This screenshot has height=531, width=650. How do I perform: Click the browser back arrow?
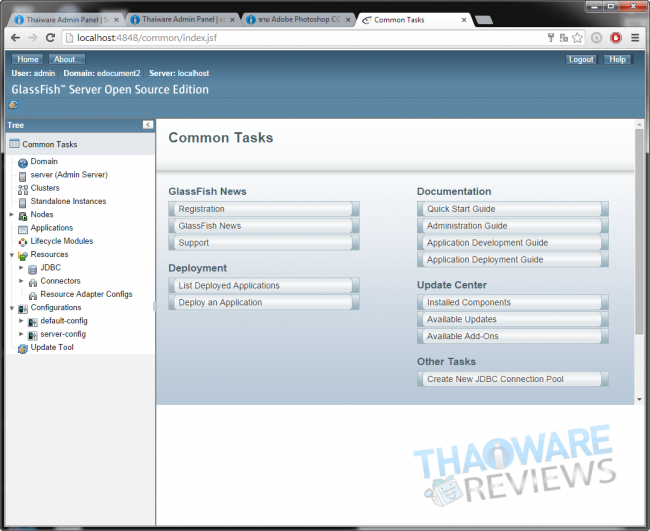pos(15,38)
